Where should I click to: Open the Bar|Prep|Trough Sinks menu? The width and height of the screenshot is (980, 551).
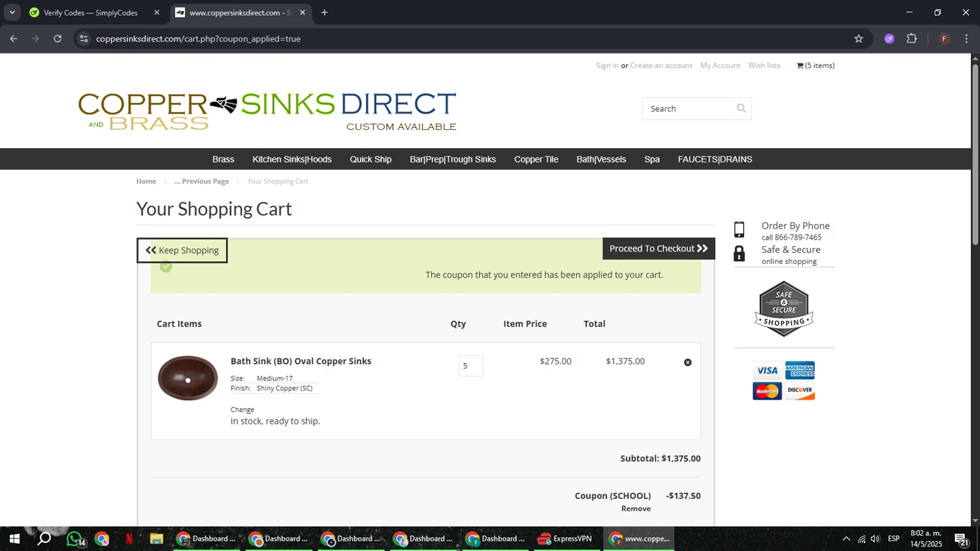tap(453, 159)
